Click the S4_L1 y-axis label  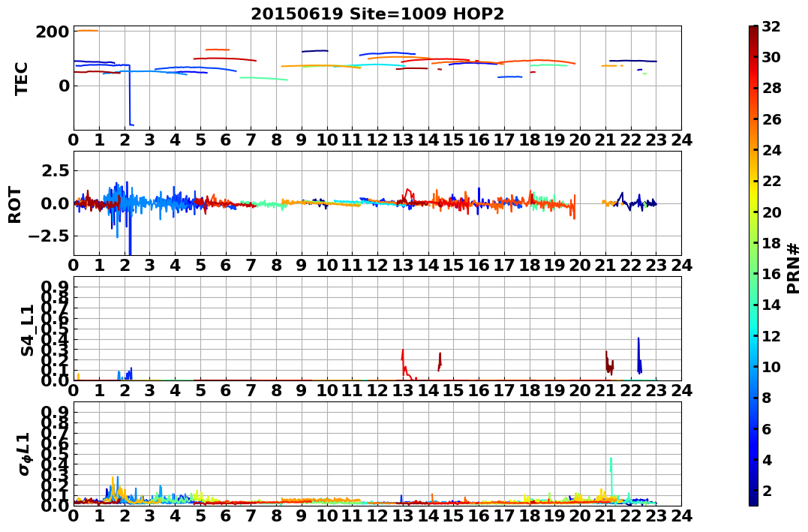pos(27,330)
